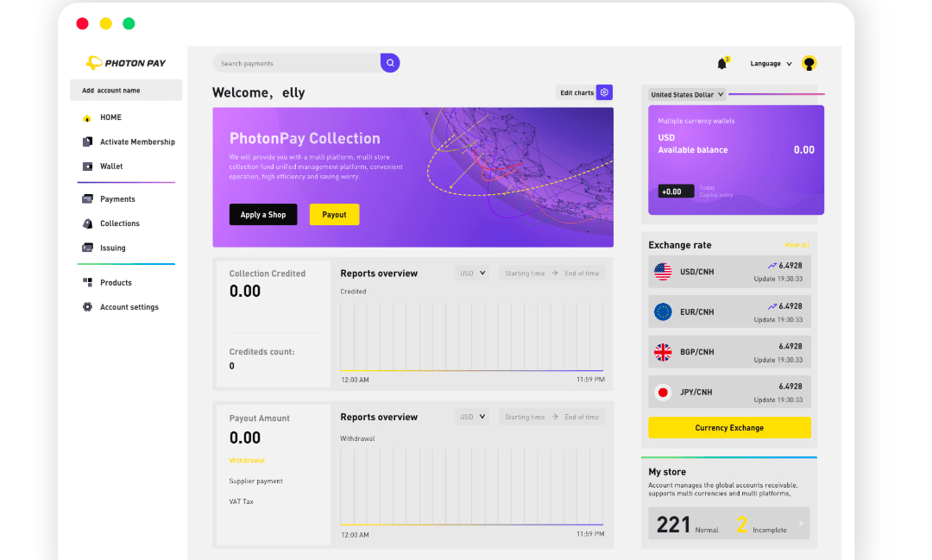The width and height of the screenshot is (932, 560).
Task: Select the Supplier payment filter
Action: (x=255, y=481)
